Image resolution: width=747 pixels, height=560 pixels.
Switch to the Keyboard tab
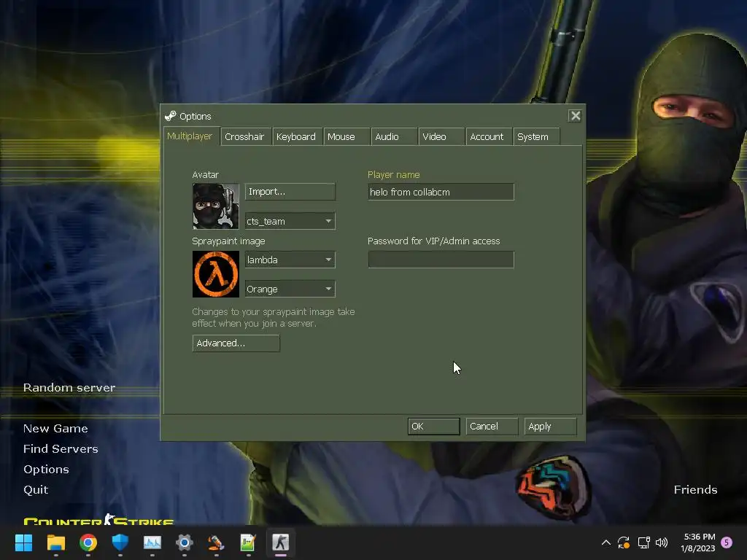[x=296, y=136]
